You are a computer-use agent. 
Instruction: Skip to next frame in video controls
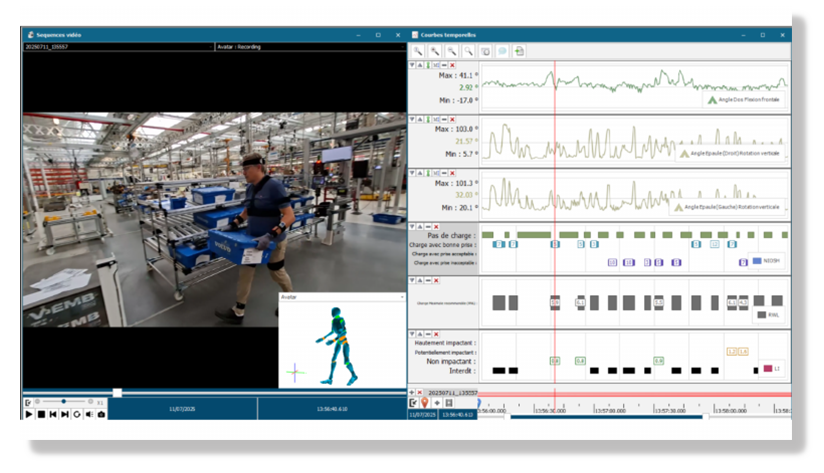(x=65, y=413)
